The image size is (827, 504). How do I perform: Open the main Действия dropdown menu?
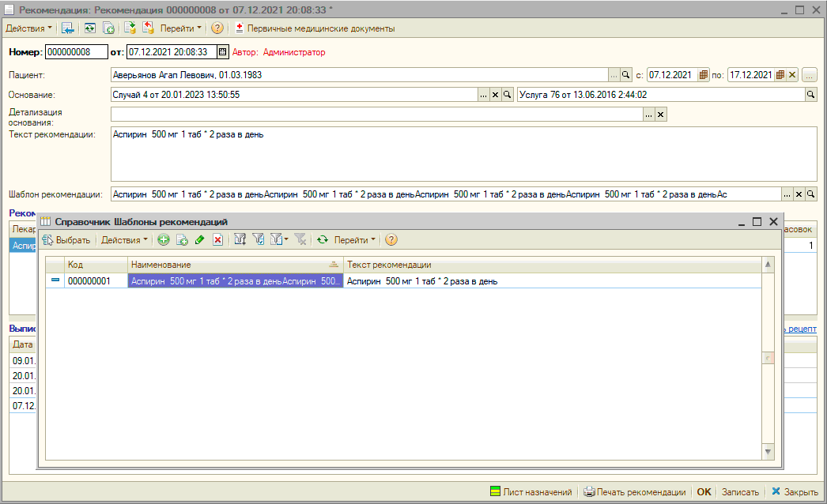(28, 28)
